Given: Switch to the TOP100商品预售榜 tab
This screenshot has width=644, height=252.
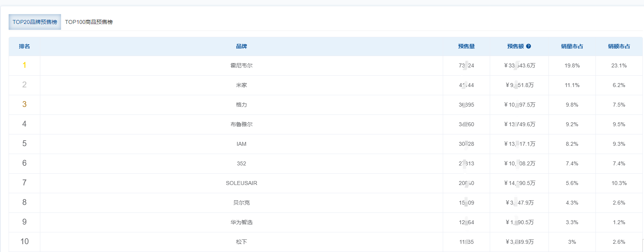Looking at the screenshot, I should pyautogui.click(x=89, y=22).
